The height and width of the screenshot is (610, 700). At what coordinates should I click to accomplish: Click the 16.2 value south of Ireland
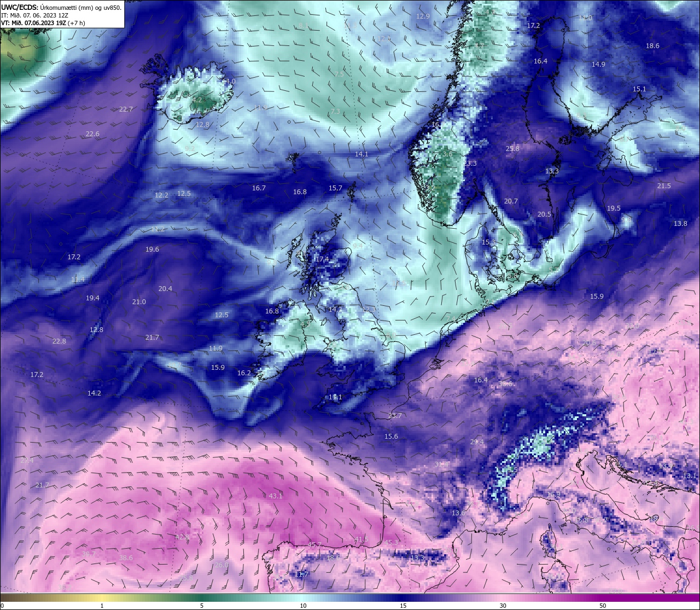244,373
